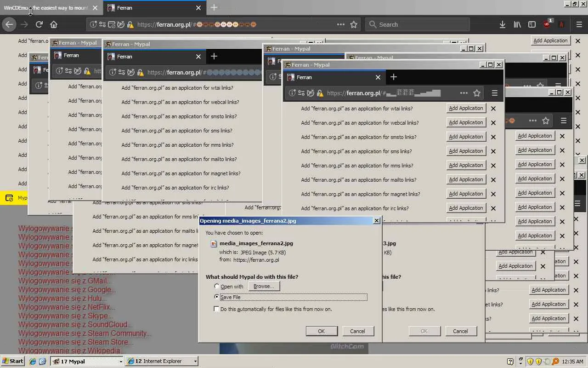Viewport: 588px width, 368px height.
Task: Cancel the media_images_ferrana2.jpg download dialog
Action: point(357,331)
